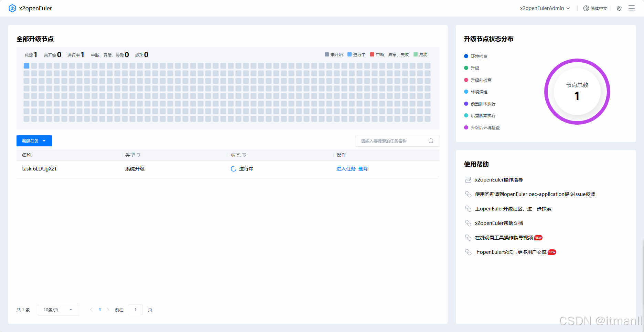Click the task-6LDUgX2t name cell
644x332 pixels.
(39, 169)
